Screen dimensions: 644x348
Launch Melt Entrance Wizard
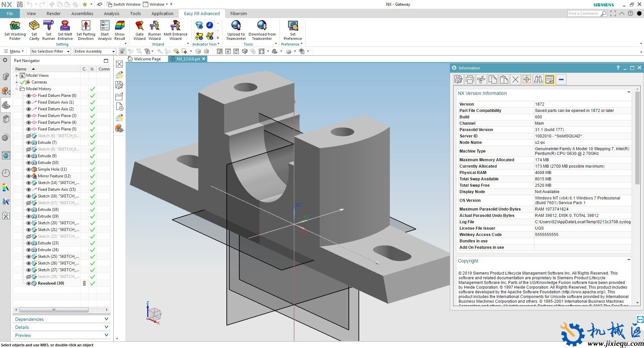175,31
